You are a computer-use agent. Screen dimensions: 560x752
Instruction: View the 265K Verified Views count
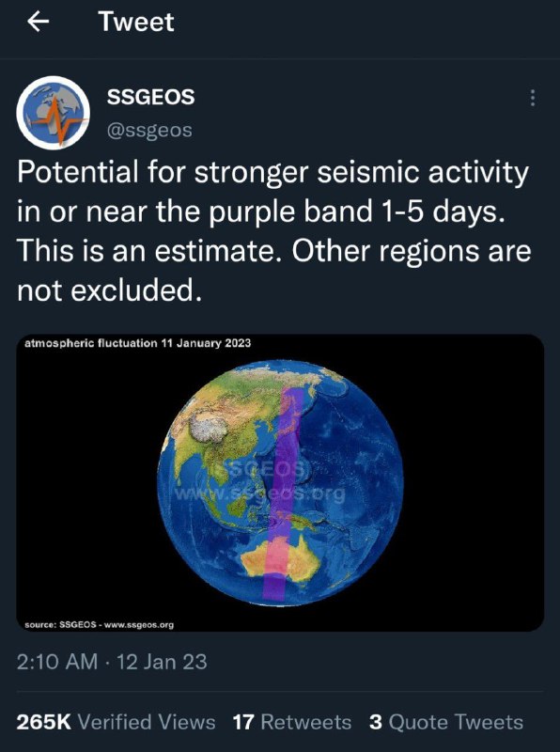point(116,722)
